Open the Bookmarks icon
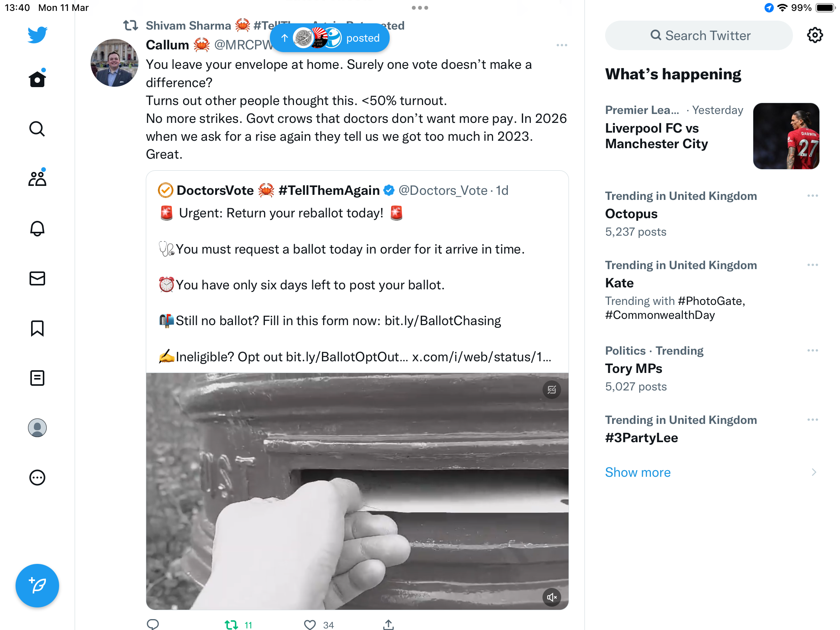 pos(37,328)
